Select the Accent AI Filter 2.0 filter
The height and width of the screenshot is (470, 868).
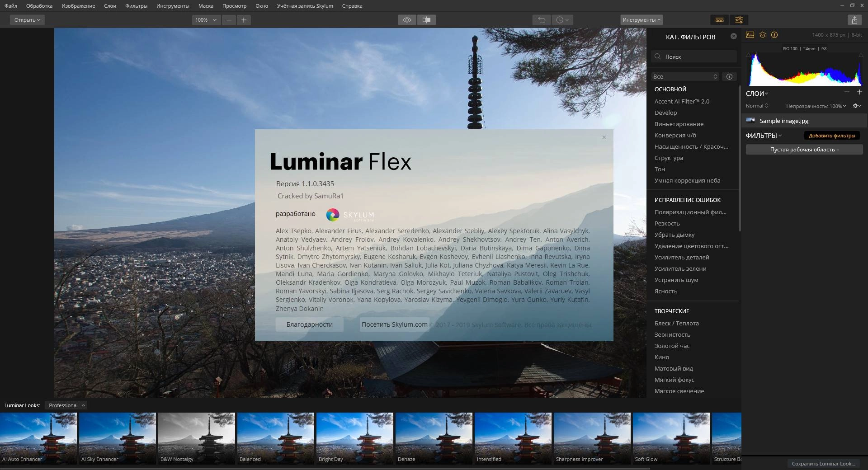pos(682,101)
